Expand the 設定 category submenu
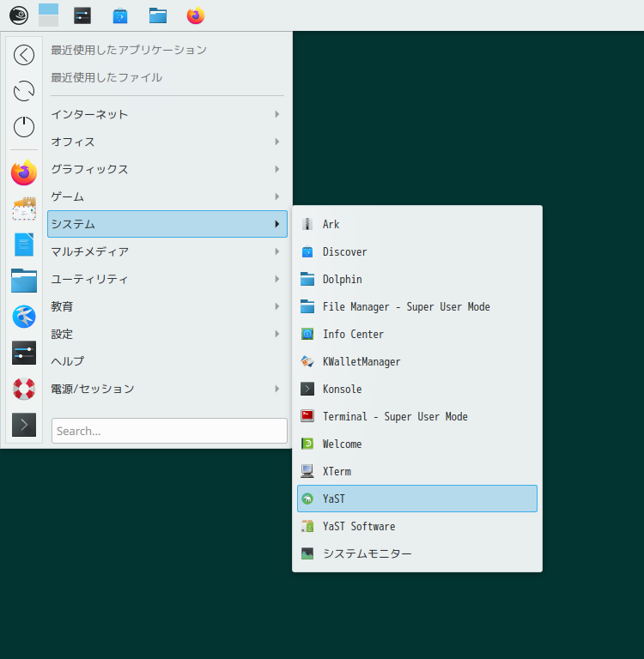 click(x=167, y=334)
